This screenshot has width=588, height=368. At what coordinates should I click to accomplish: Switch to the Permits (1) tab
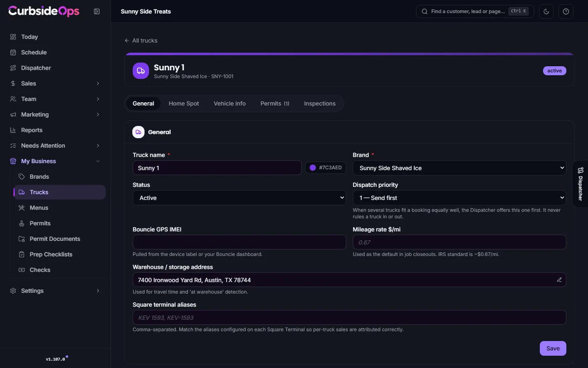275,103
